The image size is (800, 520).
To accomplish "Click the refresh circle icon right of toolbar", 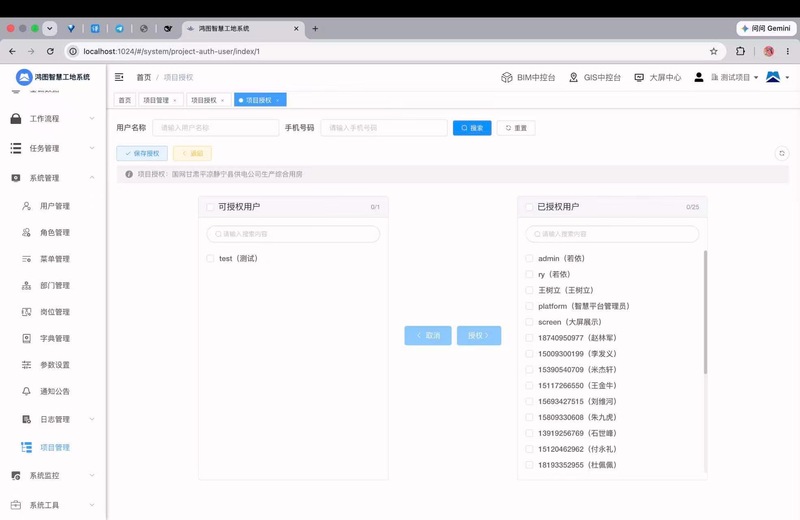I will pos(782,153).
